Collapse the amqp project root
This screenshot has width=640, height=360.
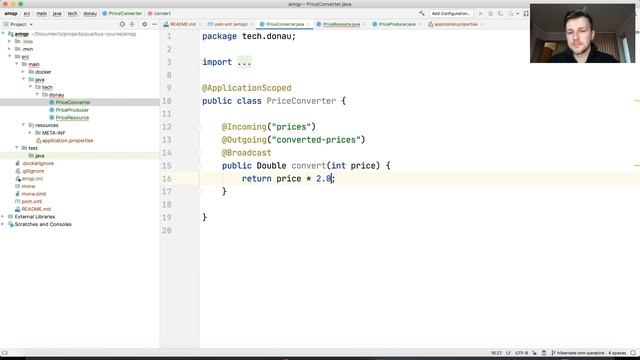3,34
